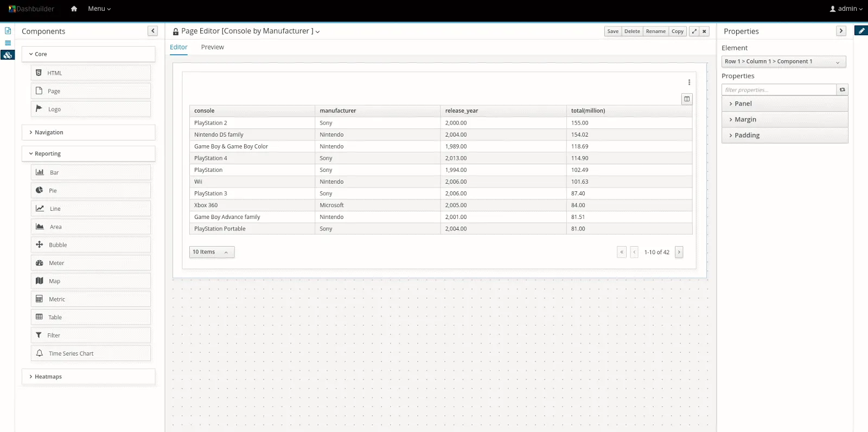868x432 pixels.
Task: Open the admin user menu
Action: 846,9
